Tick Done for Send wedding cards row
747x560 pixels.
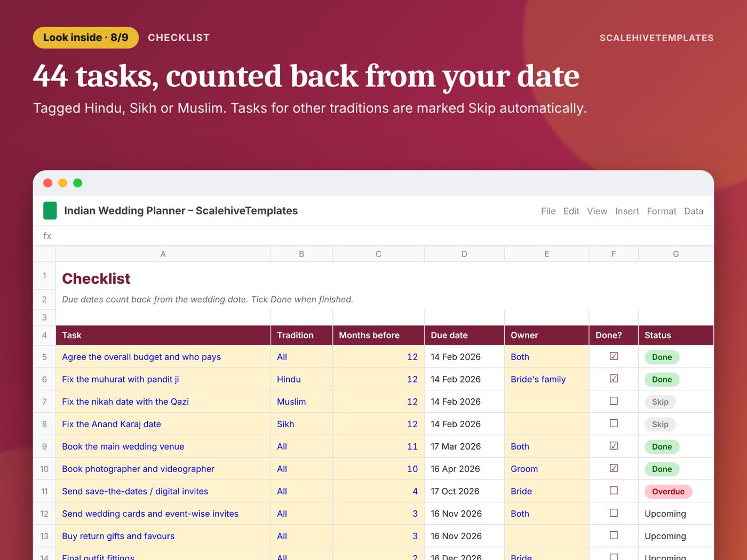point(614,513)
